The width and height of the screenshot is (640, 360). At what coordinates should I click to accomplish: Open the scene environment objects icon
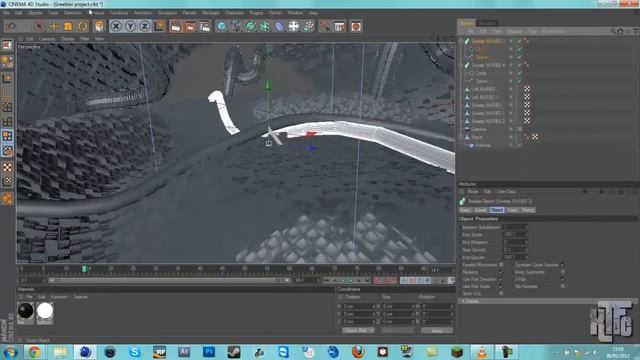click(294, 27)
